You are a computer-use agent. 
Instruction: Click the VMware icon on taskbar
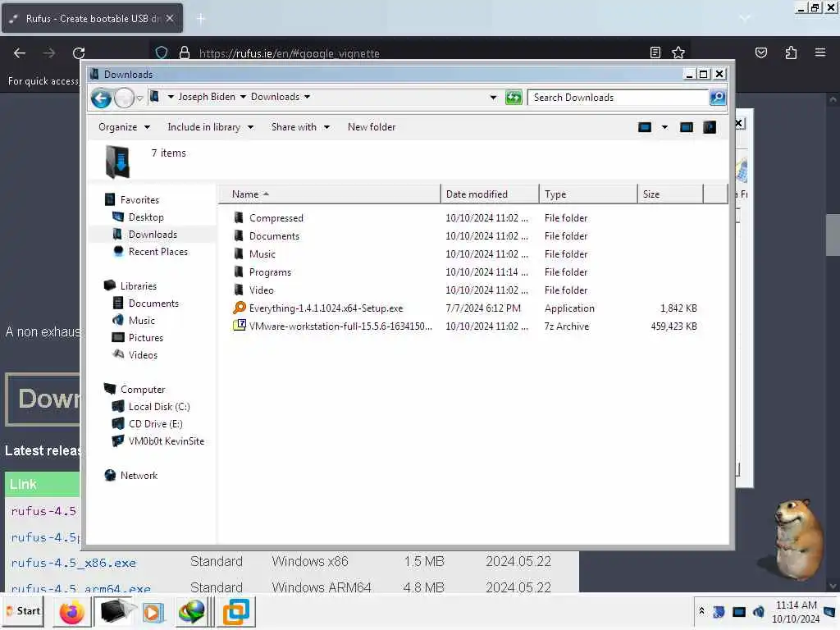(x=235, y=612)
